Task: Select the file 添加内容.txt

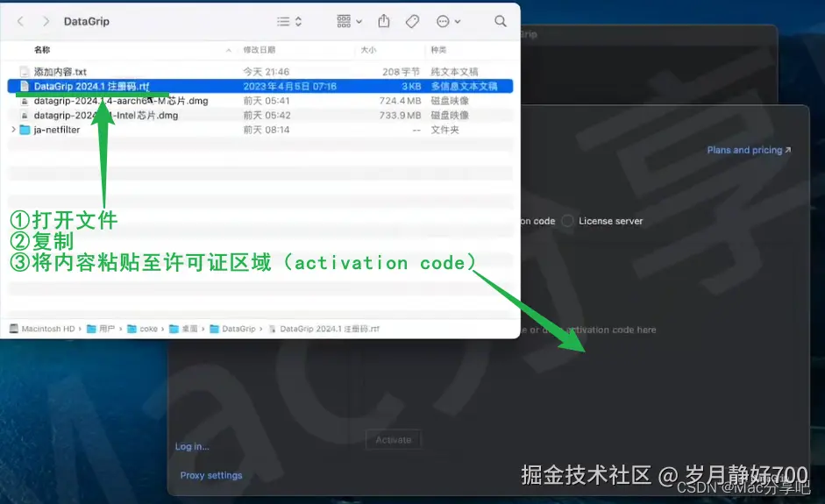Action: (x=260, y=72)
